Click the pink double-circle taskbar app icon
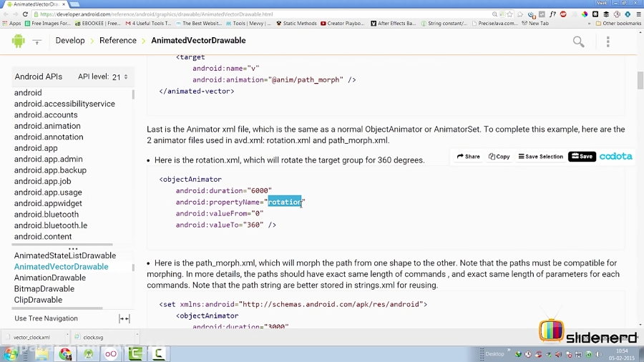Viewport: 644px width, 362px height. pyautogui.click(x=112, y=354)
